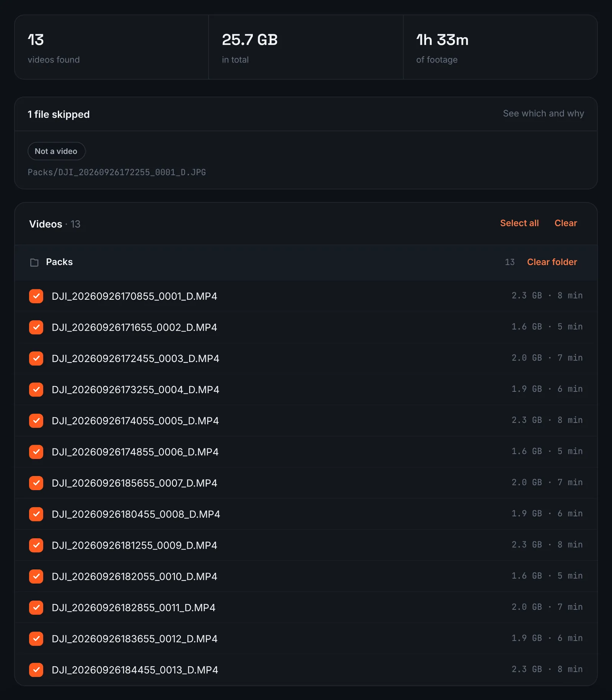Click filename DJI_20260926182855_0011_D.MP4
The image size is (612, 700).
coord(133,608)
